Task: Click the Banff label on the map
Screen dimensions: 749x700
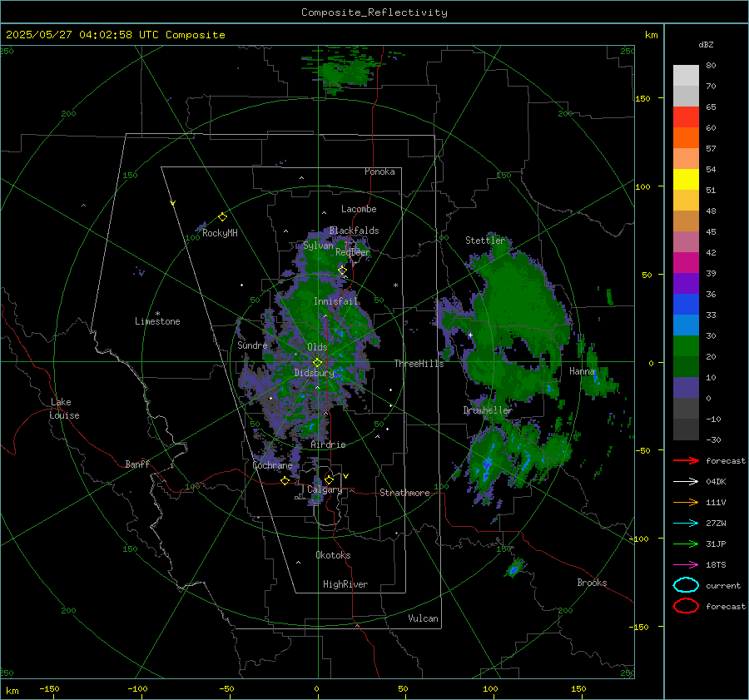Action: coord(137,464)
